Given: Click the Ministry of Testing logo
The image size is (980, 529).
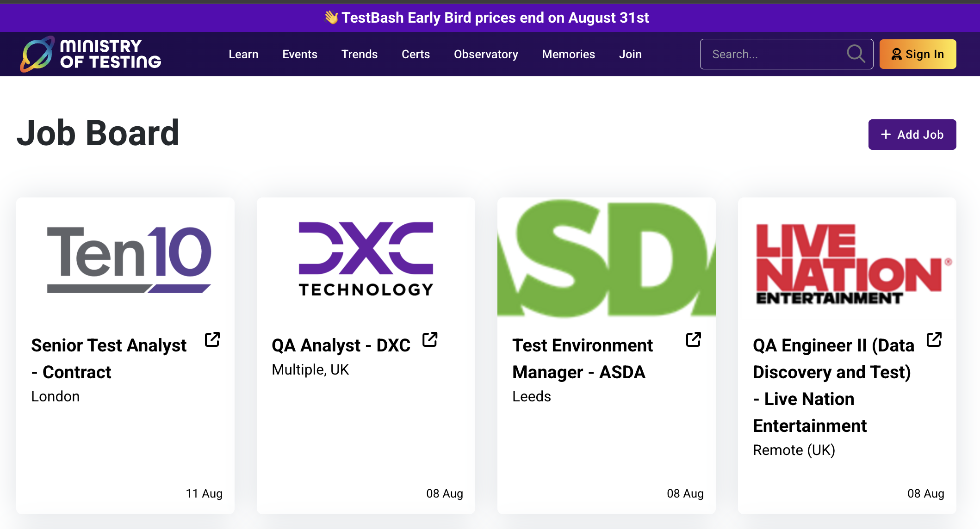Looking at the screenshot, I should 91,54.
